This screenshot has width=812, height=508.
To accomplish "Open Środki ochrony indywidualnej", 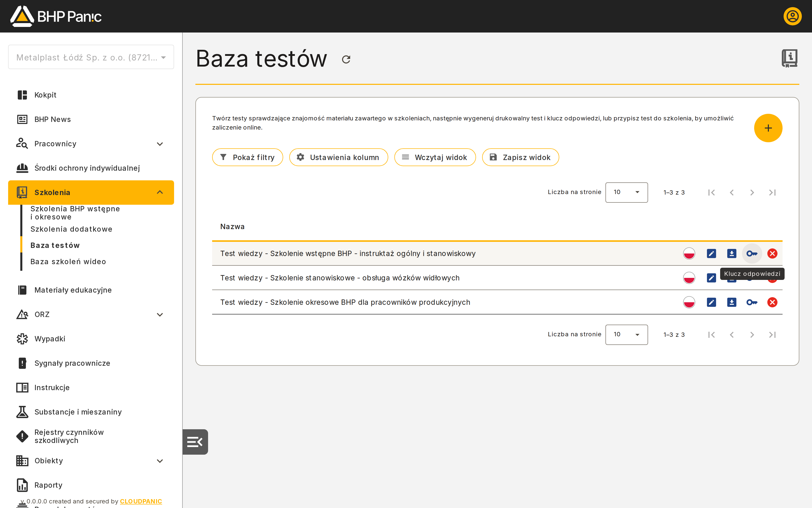I will (91, 168).
